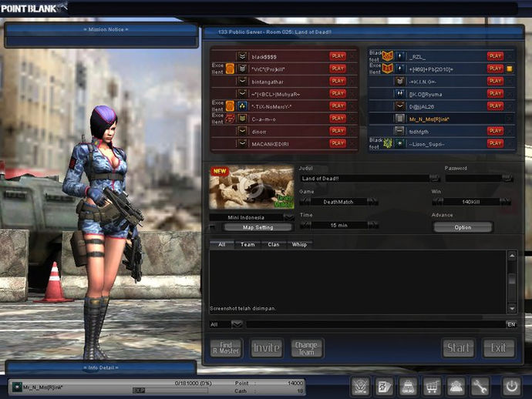The height and width of the screenshot is (399, 532).
Task: Click rank icon beside []K.O[]Ryuma
Action: pos(400,93)
